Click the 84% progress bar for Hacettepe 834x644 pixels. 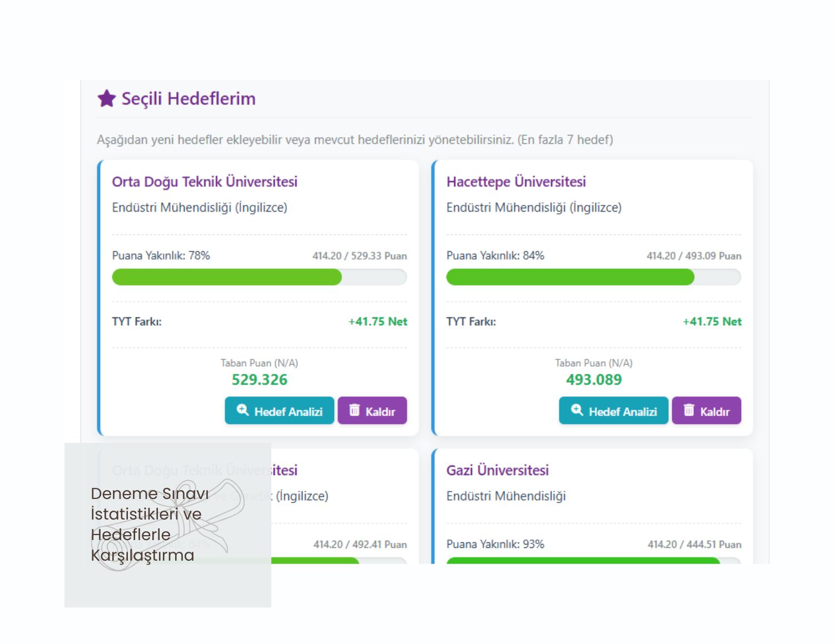click(x=593, y=277)
